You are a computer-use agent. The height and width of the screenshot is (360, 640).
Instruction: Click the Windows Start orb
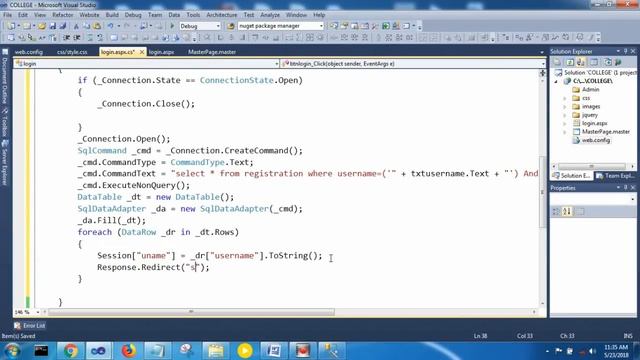coord(12,351)
